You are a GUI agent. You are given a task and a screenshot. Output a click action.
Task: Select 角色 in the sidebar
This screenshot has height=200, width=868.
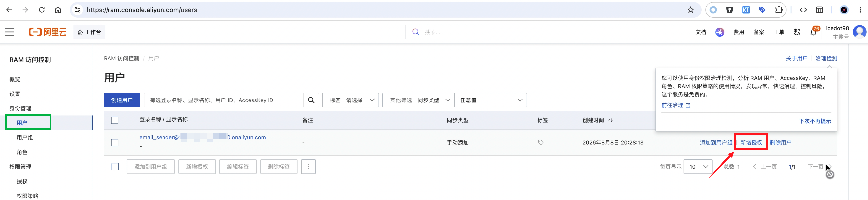tap(22, 152)
